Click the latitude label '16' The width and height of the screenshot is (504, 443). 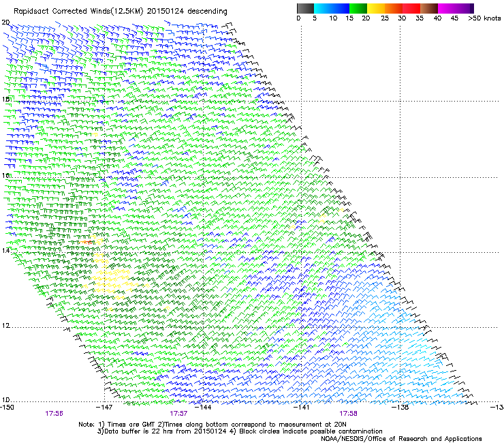(5, 175)
